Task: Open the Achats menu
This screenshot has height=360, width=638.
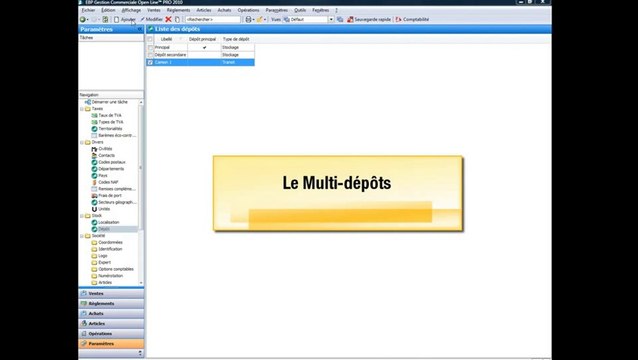Action: 224,10
